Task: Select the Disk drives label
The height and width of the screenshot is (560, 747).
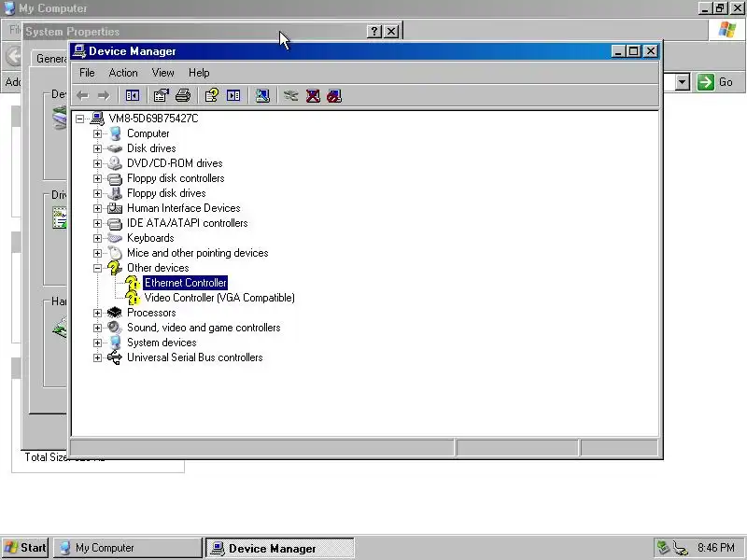Action: click(x=151, y=148)
